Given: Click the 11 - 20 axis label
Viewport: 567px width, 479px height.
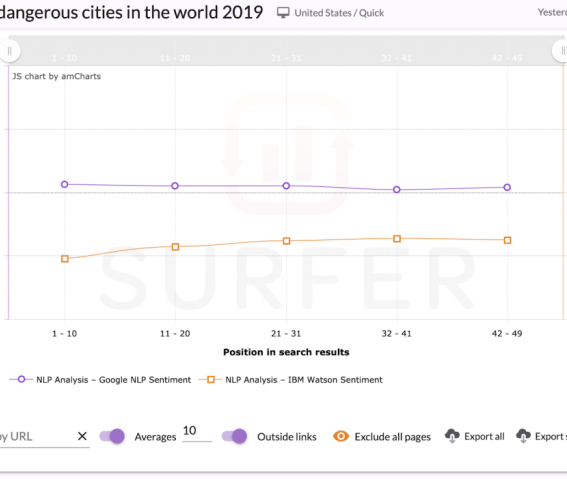Looking at the screenshot, I should (x=175, y=334).
